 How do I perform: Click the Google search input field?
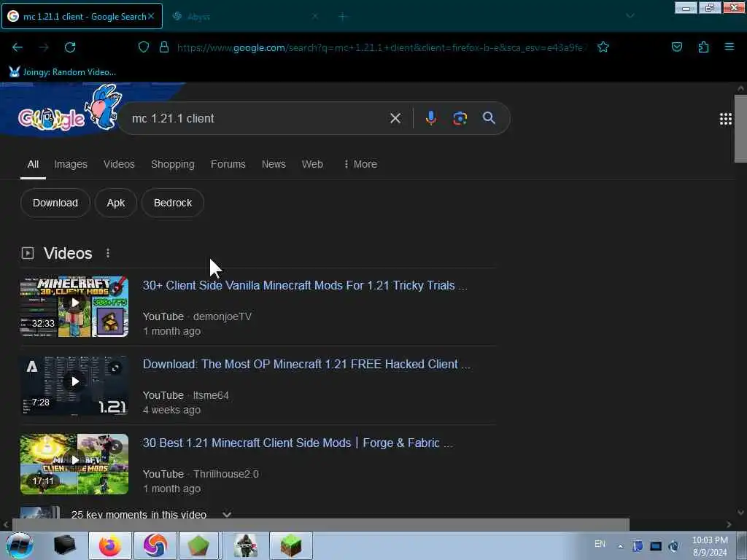tap(258, 118)
